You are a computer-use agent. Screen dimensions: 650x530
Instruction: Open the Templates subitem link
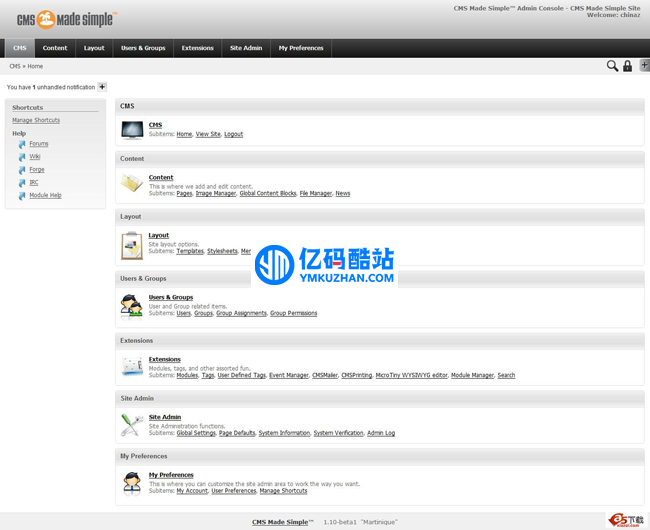point(190,251)
